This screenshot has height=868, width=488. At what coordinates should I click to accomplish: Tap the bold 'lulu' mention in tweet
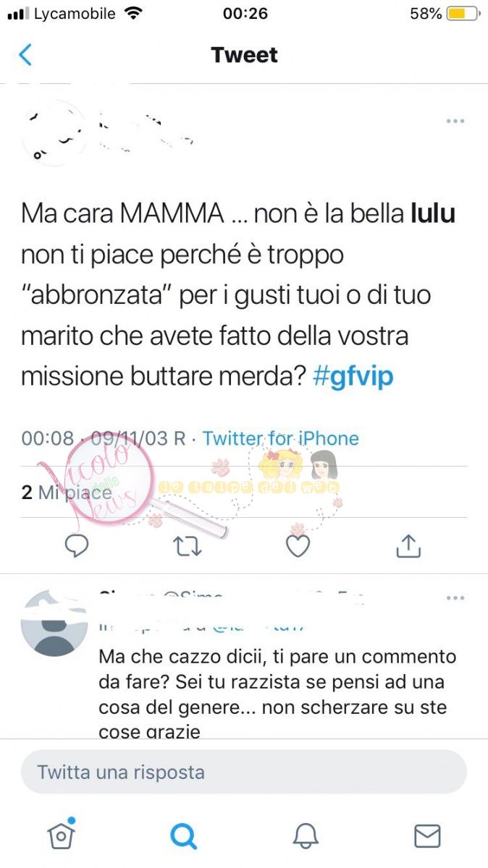(433, 214)
